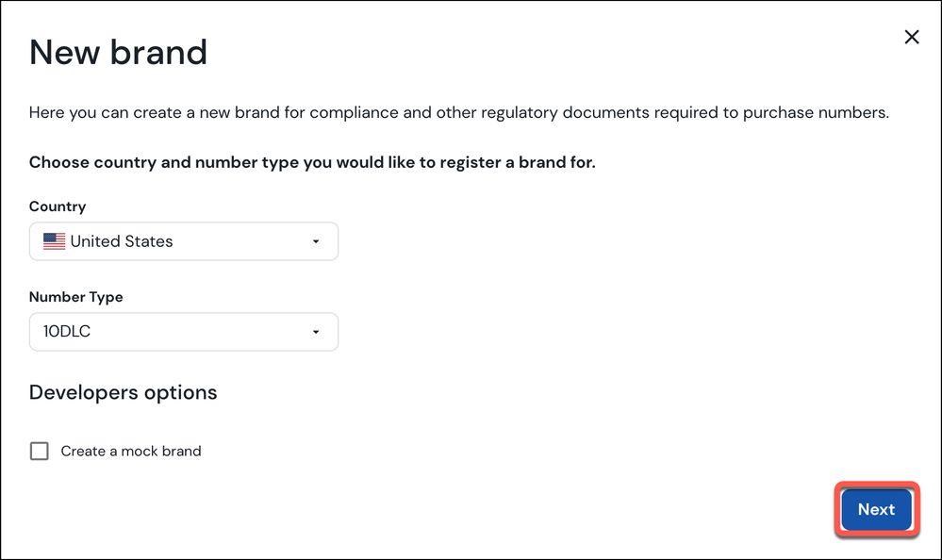The width and height of the screenshot is (942, 560).
Task: Expand the Country dropdown arrow
Action: tap(315, 241)
